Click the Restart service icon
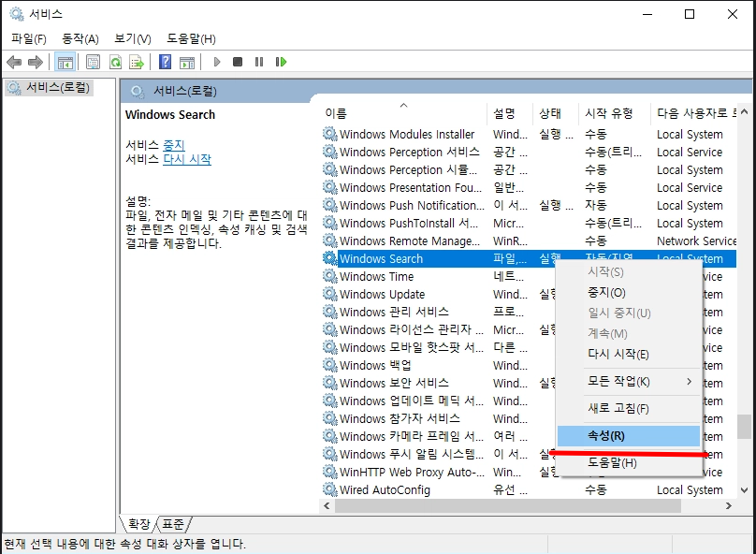This screenshot has height=554, width=756. [x=281, y=62]
